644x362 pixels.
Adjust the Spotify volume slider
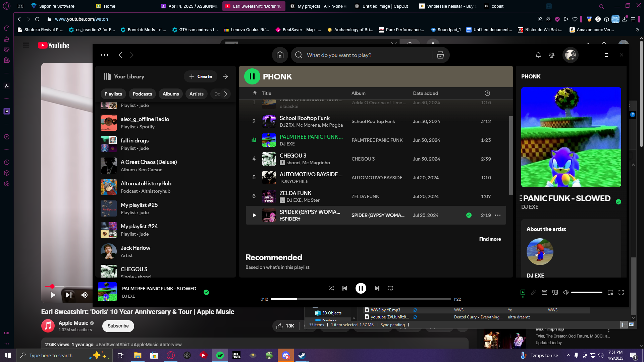(x=587, y=292)
